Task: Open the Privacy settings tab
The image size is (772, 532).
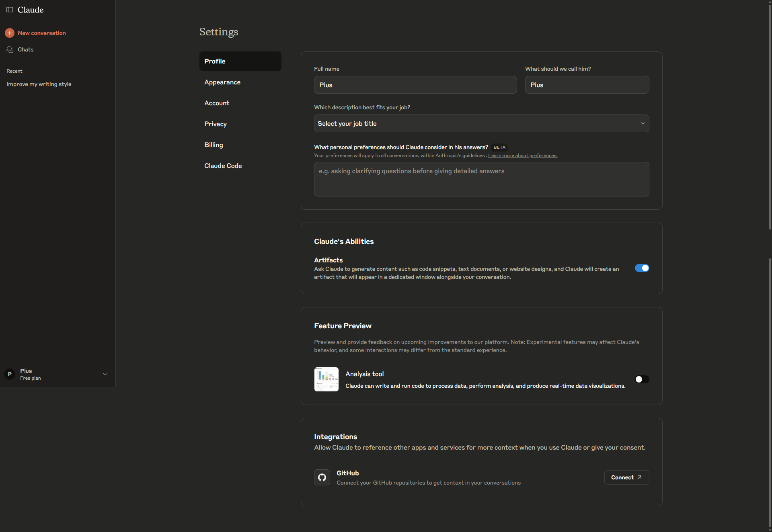Action: [240, 124]
